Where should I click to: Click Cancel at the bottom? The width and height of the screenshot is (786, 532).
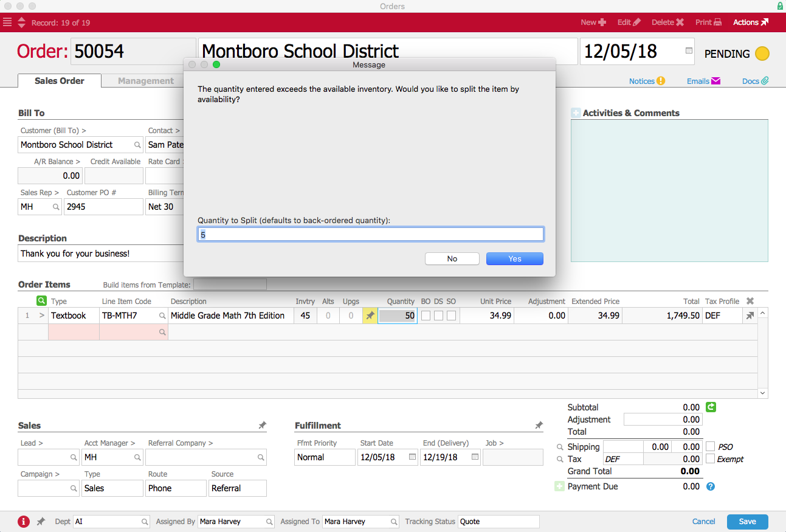(704, 522)
